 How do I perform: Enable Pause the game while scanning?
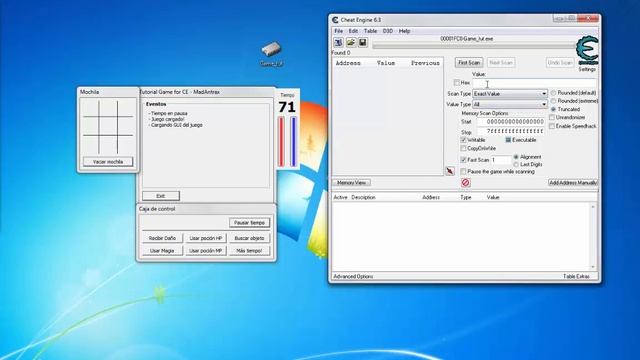coord(463,171)
